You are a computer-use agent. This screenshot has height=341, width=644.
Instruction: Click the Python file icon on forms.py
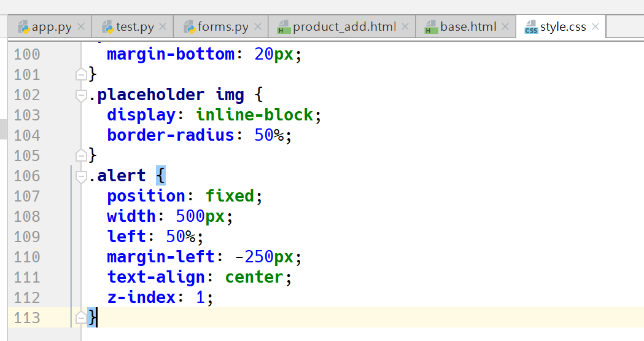tap(189, 27)
